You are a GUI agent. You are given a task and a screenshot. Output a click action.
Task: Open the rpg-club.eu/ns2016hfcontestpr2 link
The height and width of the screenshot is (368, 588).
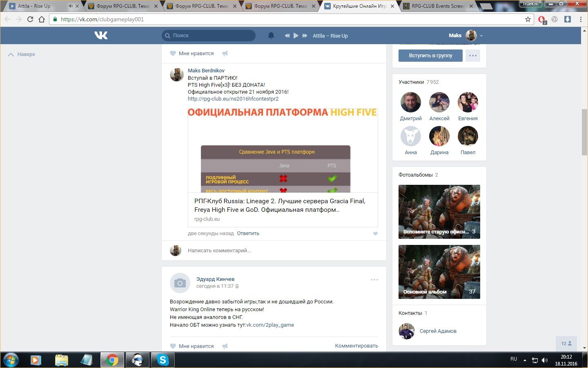233,99
